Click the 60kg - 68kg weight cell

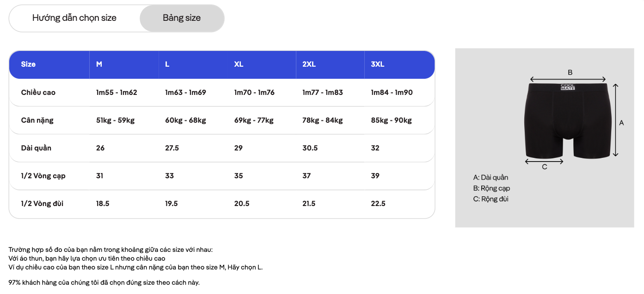click(185, 120)
